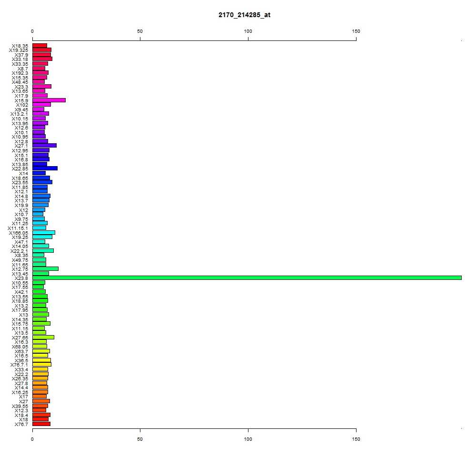The height and width of the screenshot is (476, 476).
Task: Click the label X36.5
Action: 21,361
